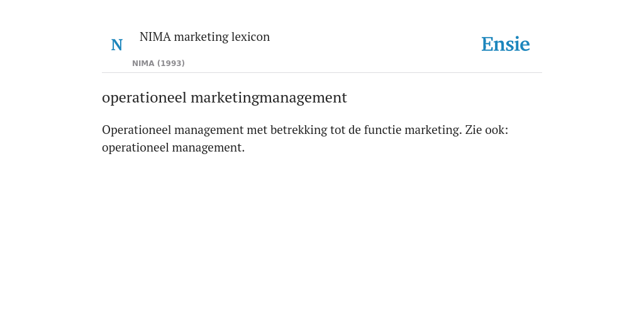
Task: Click the word marketing in the definition
Action: click(431, 130)
